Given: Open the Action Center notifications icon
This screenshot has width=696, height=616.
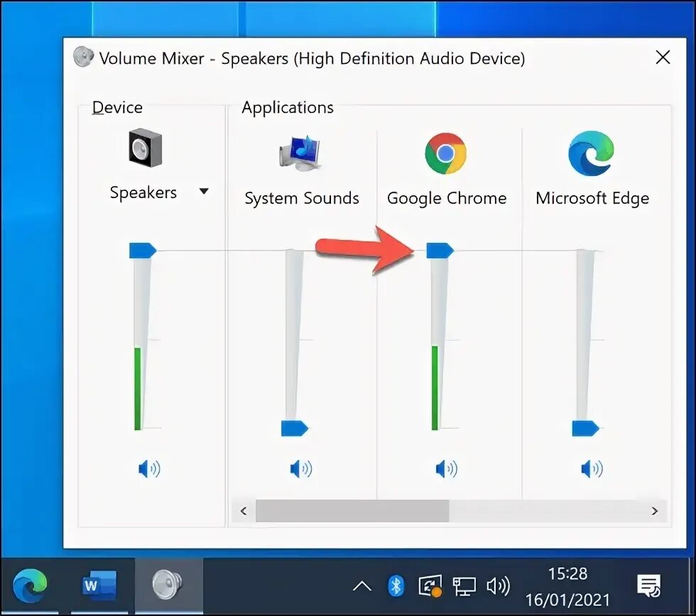Looking at the screenshot, I should coord(649,586).
